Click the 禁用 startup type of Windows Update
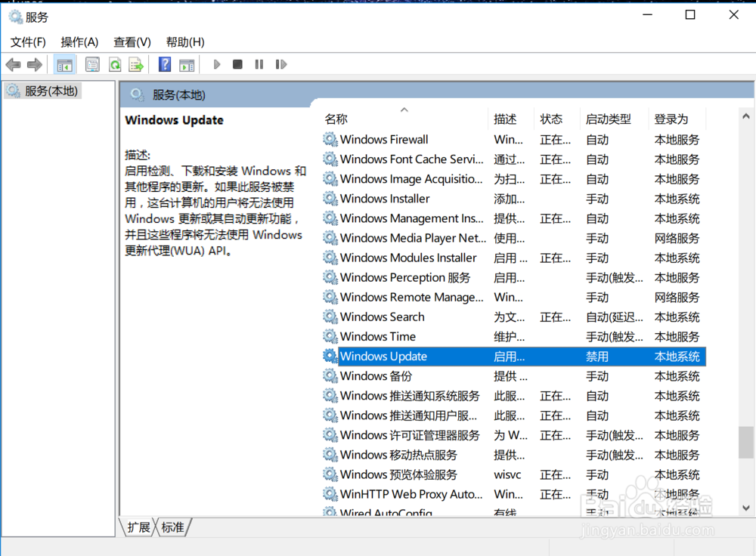Viewport: 756px width, 556px height. (x=597, y=357)
